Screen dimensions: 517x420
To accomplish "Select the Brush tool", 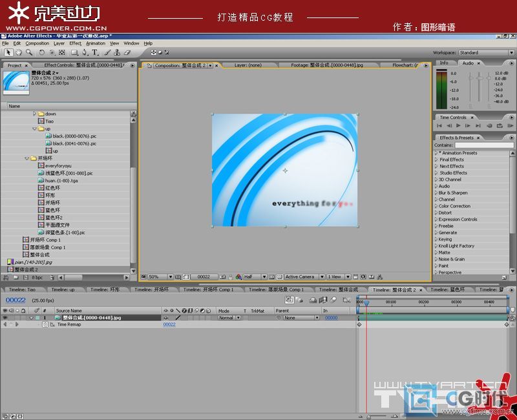I will 107,52.
